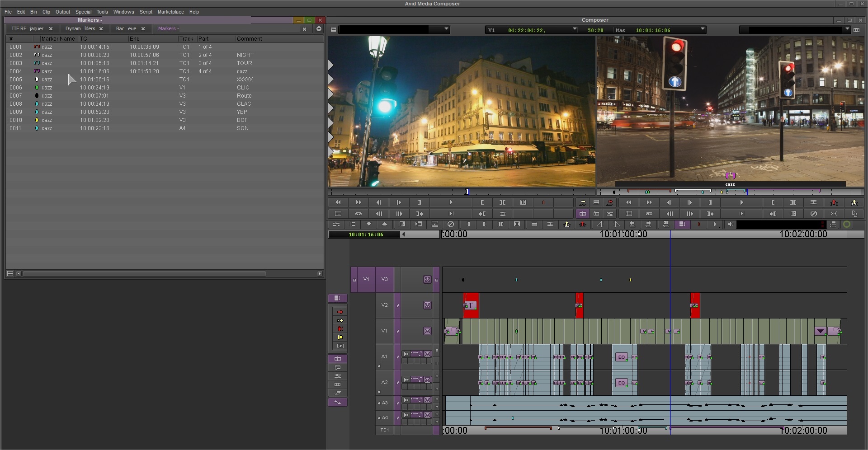Open the source clip name dropdown
Viewport: 868px width, 450px height.
pyautogui.click(x=446, y=29)
